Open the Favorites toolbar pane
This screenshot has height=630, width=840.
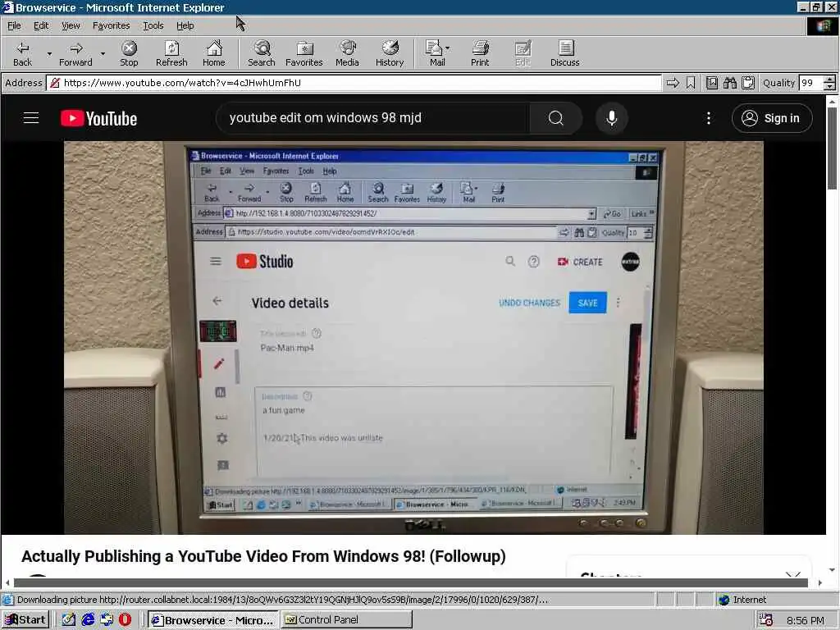click(x=304, y=53)
